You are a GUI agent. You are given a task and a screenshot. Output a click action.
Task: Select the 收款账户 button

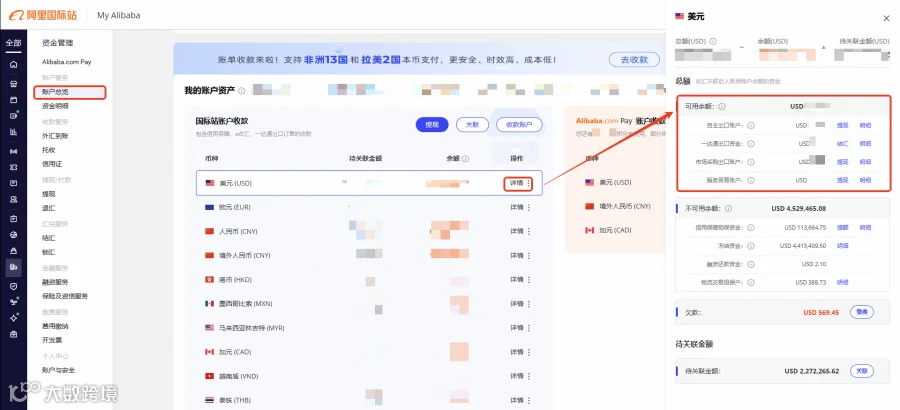[519, 125]
